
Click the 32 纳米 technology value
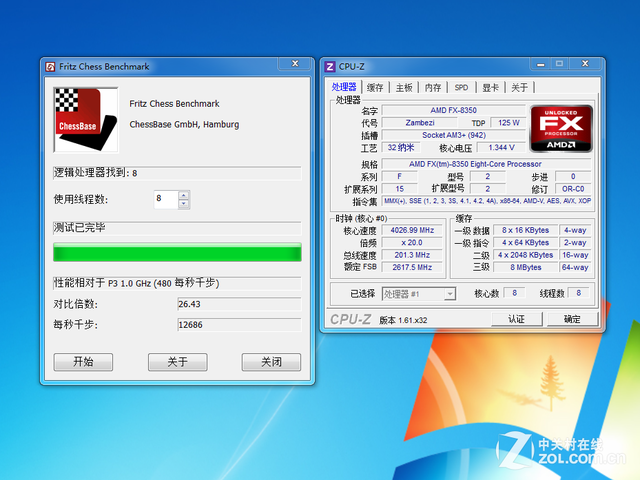[400, 147]
